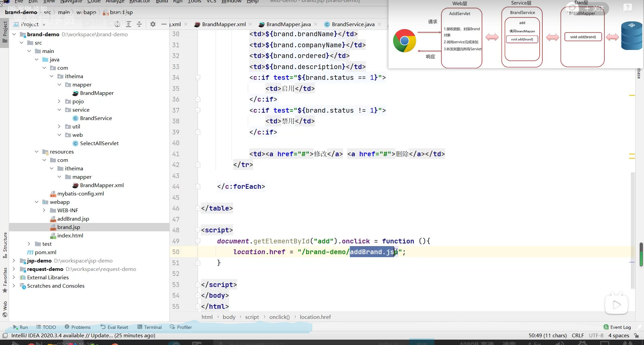
Task: Click the read-only lock icon in status bar
Action: 636,336
